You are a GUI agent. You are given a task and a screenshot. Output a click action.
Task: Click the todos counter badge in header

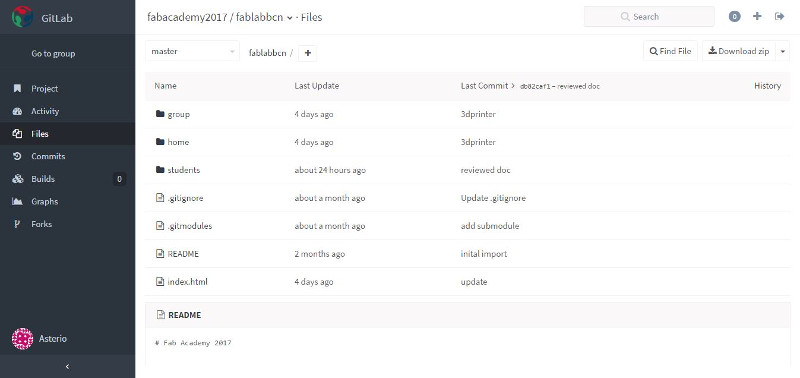734,17
